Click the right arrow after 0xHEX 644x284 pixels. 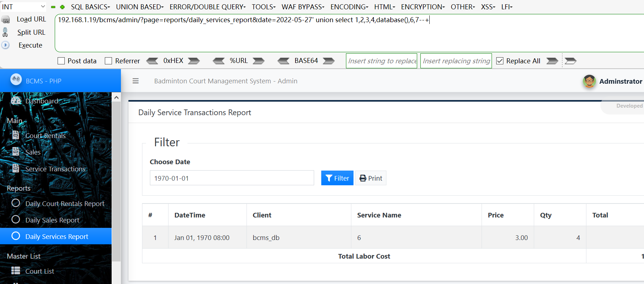(x=194, y=61)
